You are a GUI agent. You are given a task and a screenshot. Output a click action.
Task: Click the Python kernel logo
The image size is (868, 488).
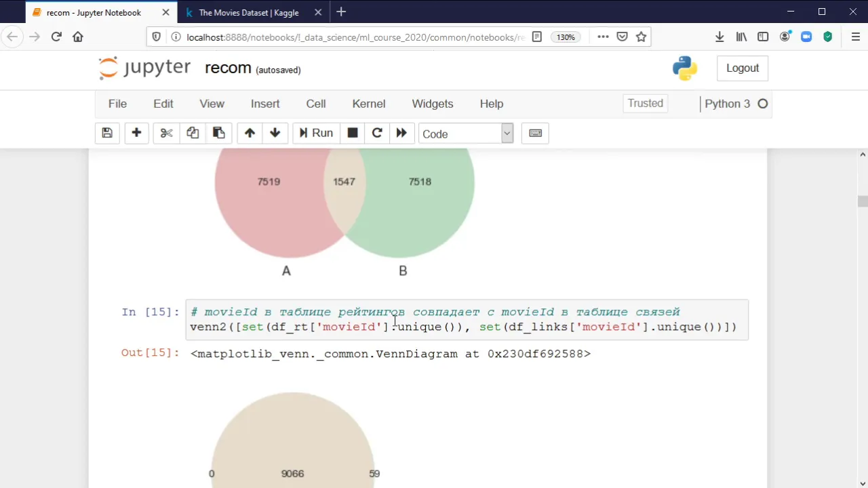pyautogui.click(x=685, y=68)
